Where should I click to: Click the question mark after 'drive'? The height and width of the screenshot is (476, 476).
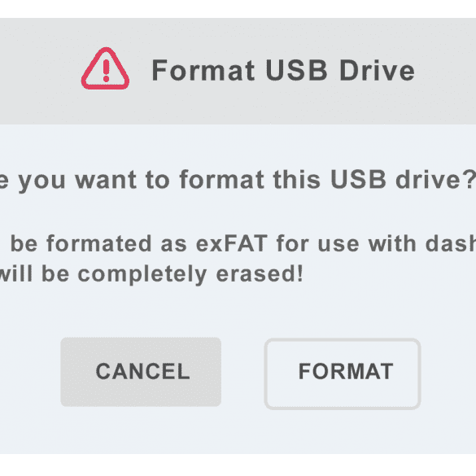(x=469, y=179)
